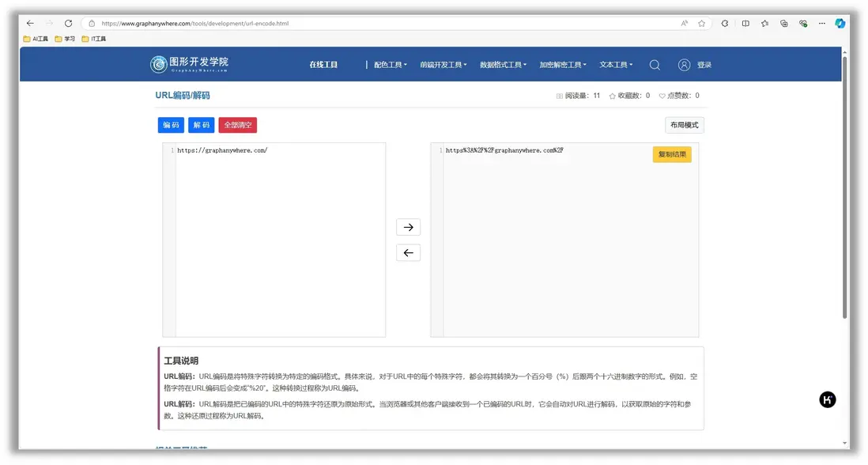Click the 收藏数 star icon
The image size is (868, 465).
pos(612,96)
